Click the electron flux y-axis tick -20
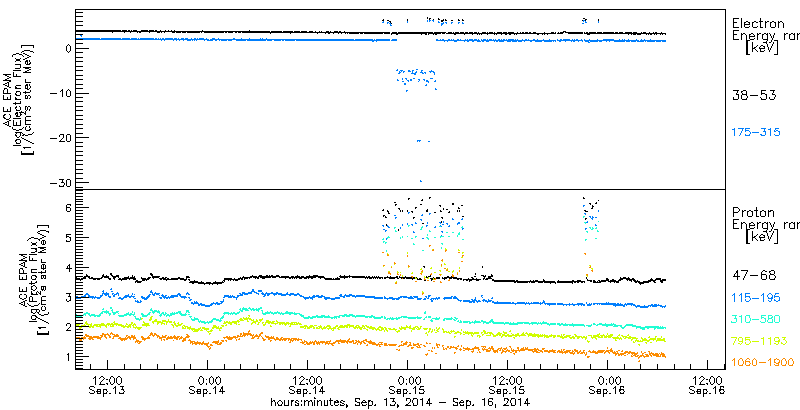 point(61,138)
